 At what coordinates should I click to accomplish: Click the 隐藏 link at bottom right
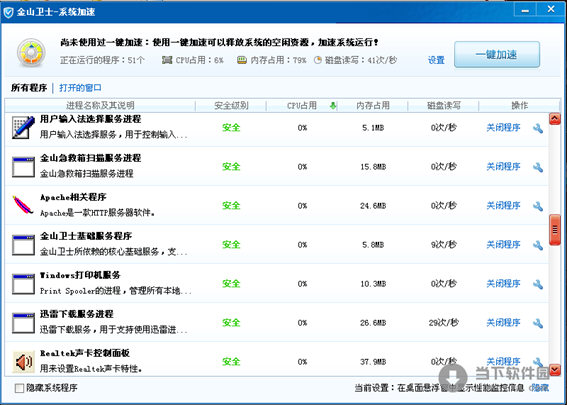540,388
